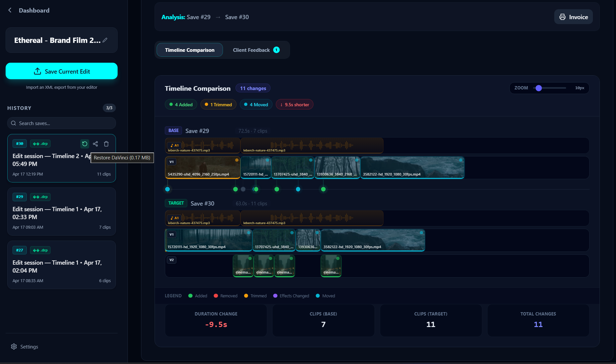Click the trash icon to delete save #30
616x364 pixels.
[106, 144]
